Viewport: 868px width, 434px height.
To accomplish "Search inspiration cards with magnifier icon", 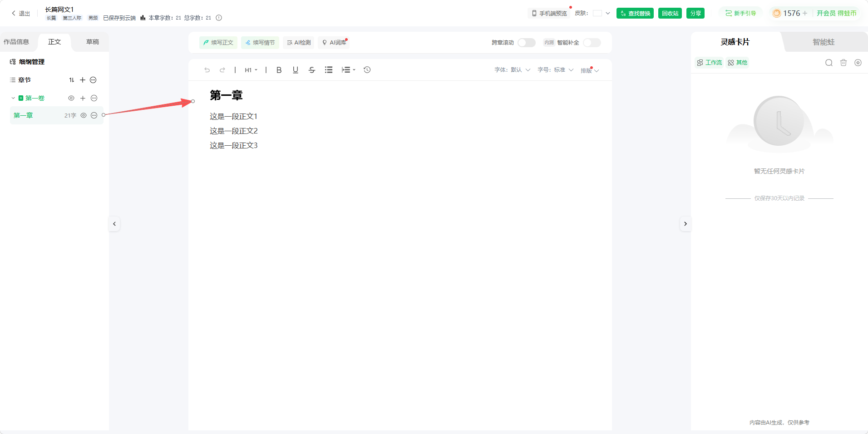I will pos(829,63).
